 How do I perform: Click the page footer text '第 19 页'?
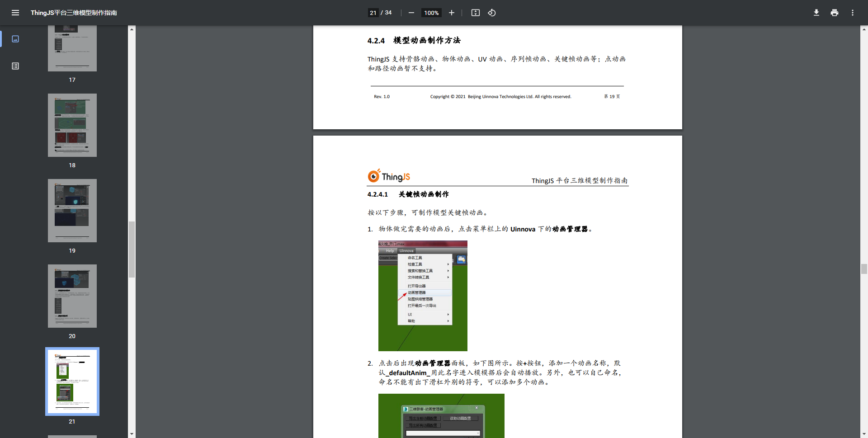(612, 96)
